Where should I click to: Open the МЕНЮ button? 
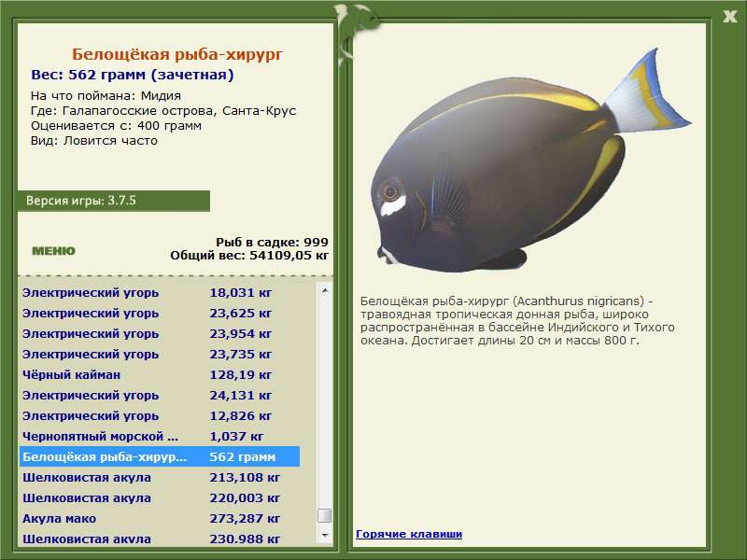coord(53,251)
